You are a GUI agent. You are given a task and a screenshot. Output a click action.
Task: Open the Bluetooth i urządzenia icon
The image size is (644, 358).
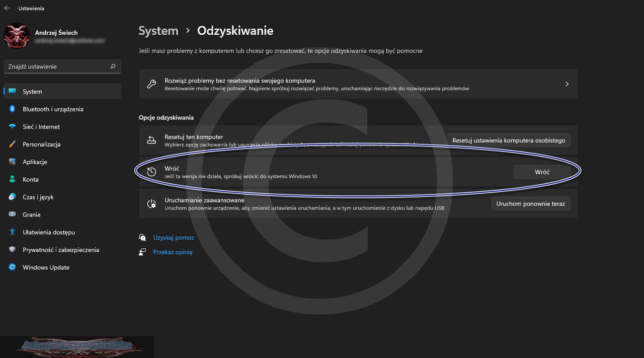(x=12, y=109)
